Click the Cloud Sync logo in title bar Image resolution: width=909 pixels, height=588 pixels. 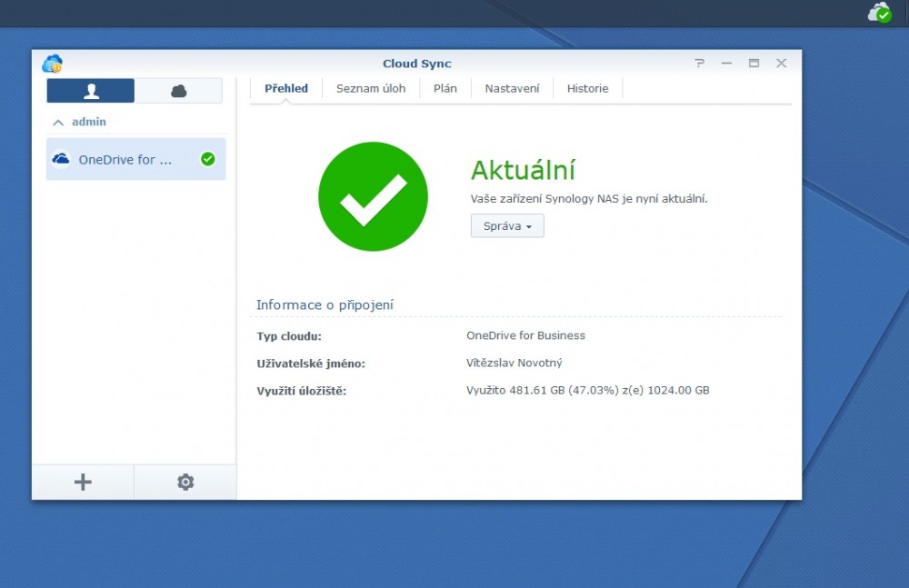pos(53,64)
